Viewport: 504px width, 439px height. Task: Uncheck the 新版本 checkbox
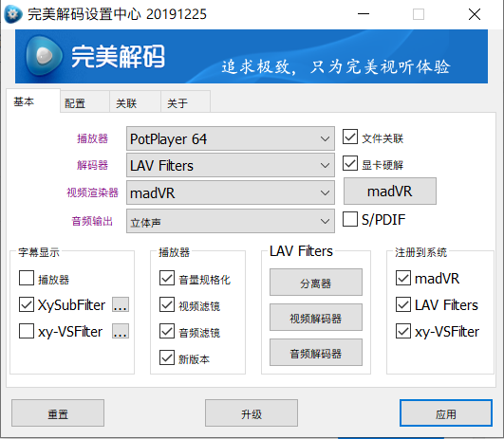pos(167,357)
